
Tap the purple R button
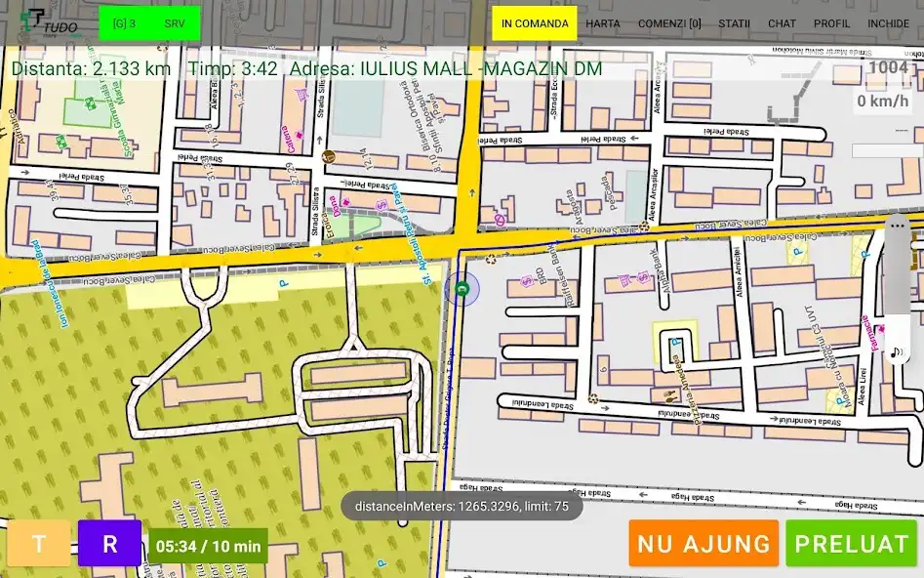click(x=109, y=544)
